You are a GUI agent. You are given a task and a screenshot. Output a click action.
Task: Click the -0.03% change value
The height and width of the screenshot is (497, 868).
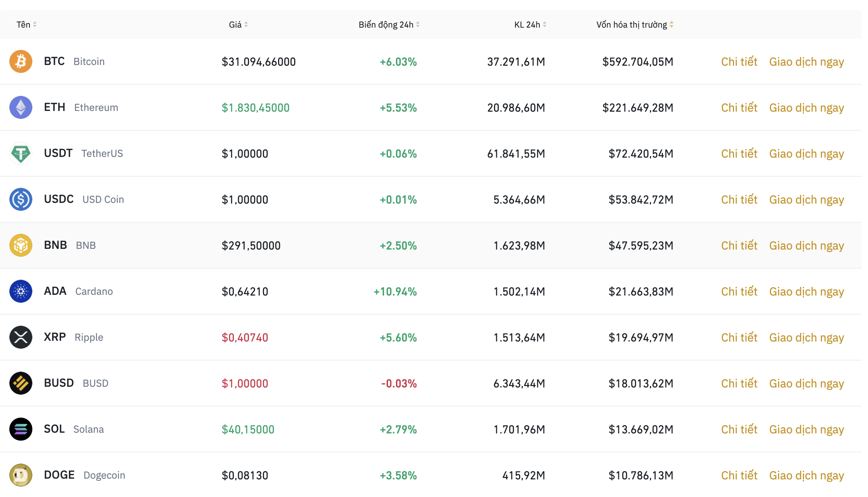399,384
